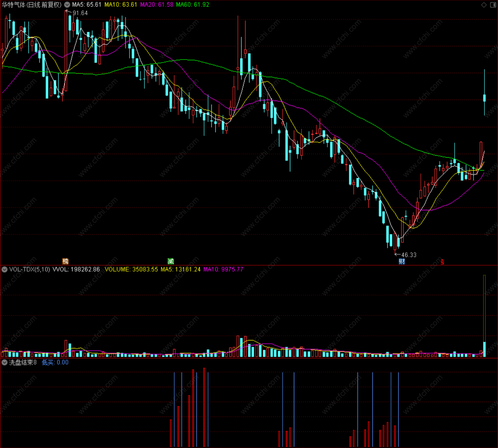Select the MA10: 63.61 label

121,5
